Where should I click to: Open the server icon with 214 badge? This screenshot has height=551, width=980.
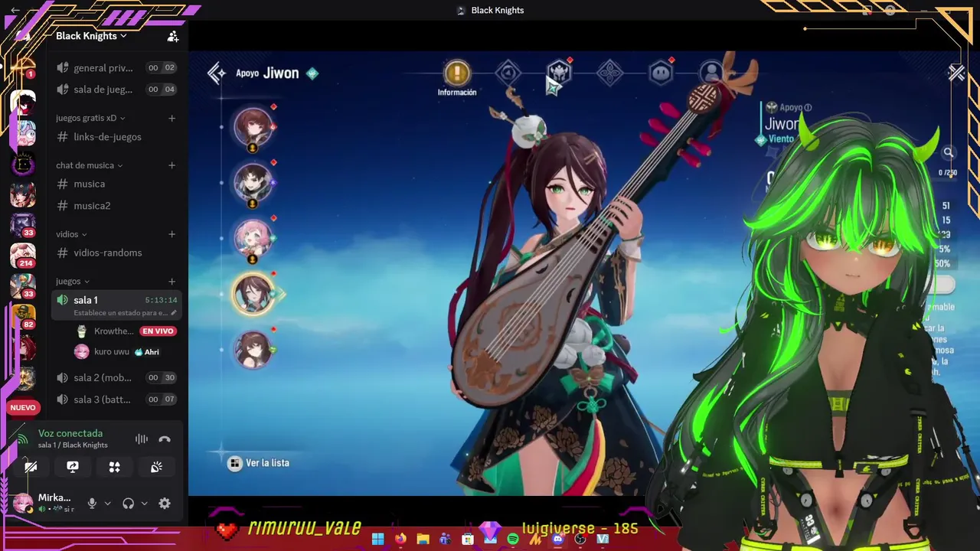pyautogui.click(x=23, y=256)
